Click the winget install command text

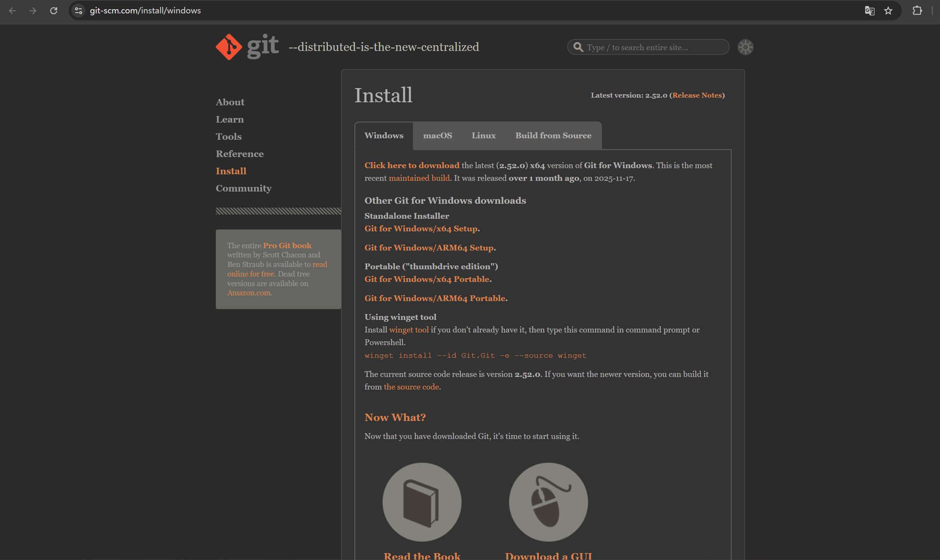point(475,355)
